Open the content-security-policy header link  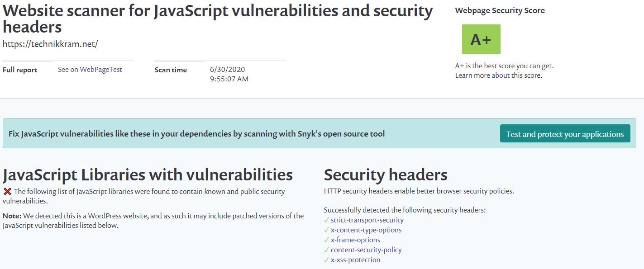click(x=365, y=250)
